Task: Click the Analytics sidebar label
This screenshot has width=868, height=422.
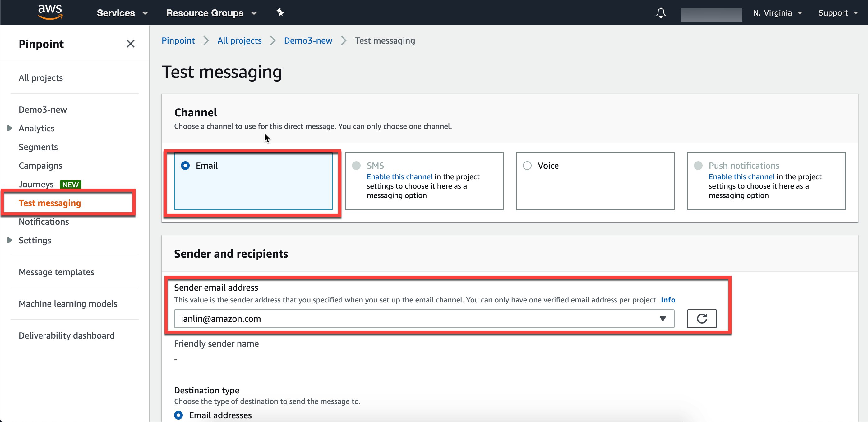Action: point(36,128)
